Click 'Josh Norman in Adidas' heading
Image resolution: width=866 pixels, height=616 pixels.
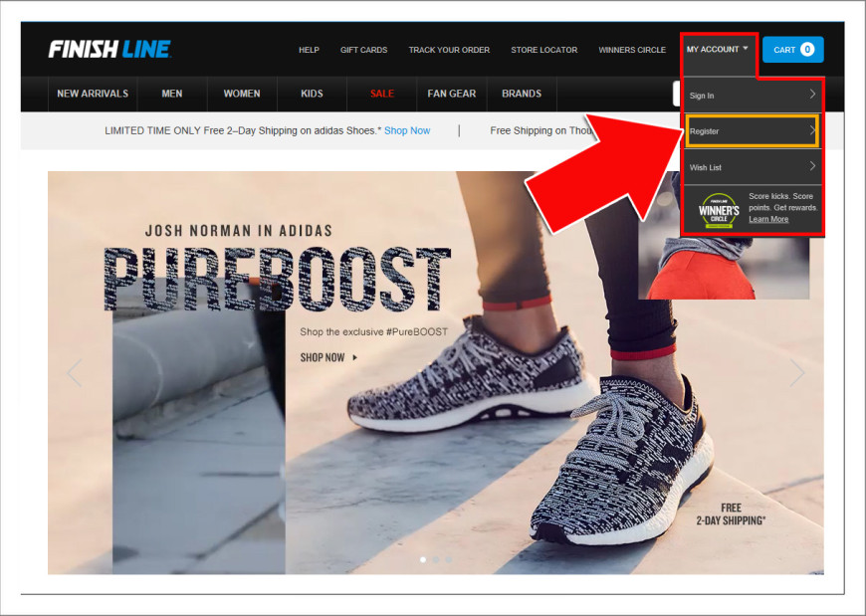(239, 230)
